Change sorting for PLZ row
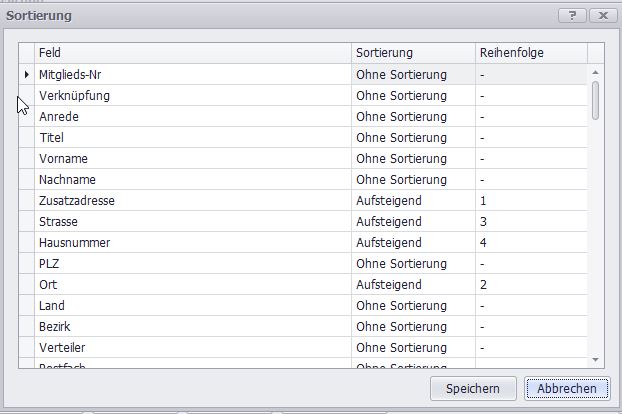Viewport: 622px width, 414px height. [x=413, y=264]
